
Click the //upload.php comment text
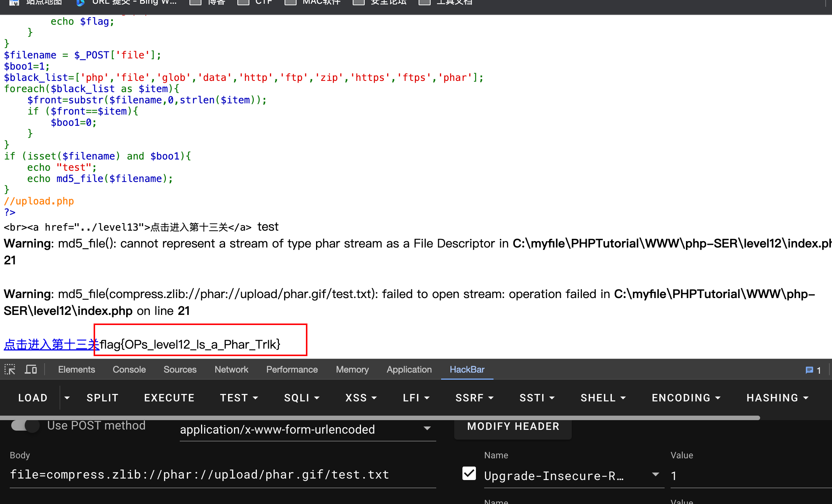[x=39, y=201]
